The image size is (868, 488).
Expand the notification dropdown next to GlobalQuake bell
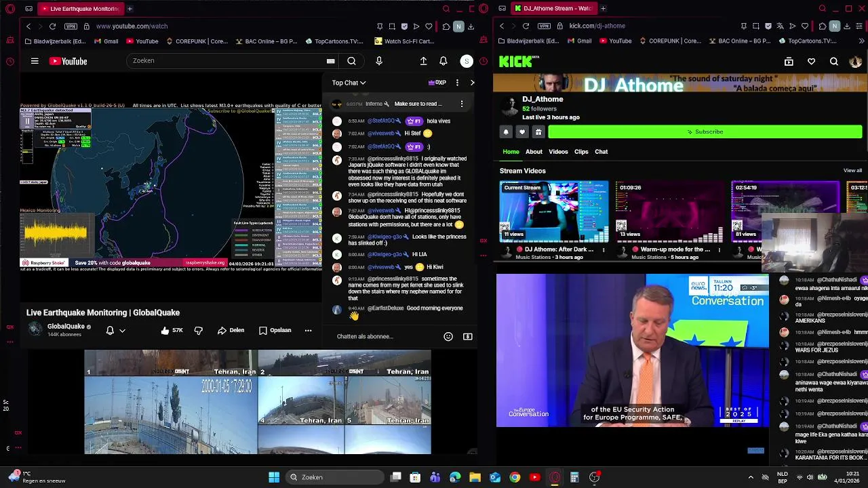[122, 331]
